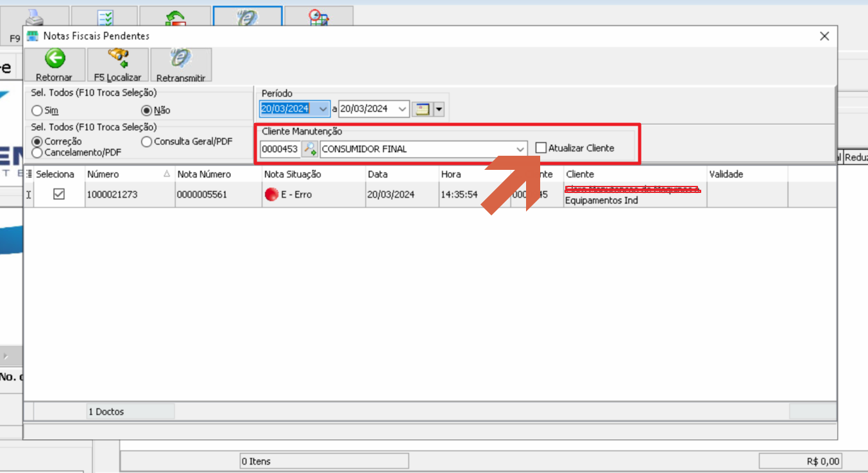Click the Data column header
This screenshot has height=473, width=868.
click(402, 174)
